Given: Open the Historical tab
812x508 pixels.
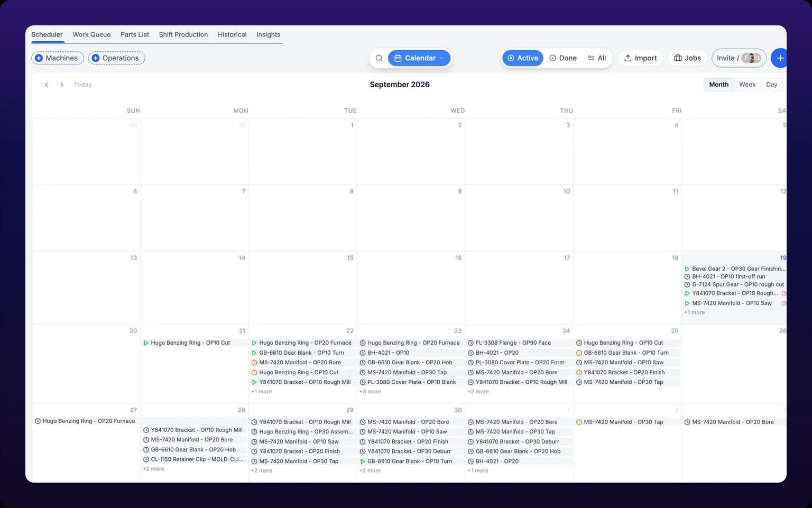Looking at the screenshot, I should 232,34.
